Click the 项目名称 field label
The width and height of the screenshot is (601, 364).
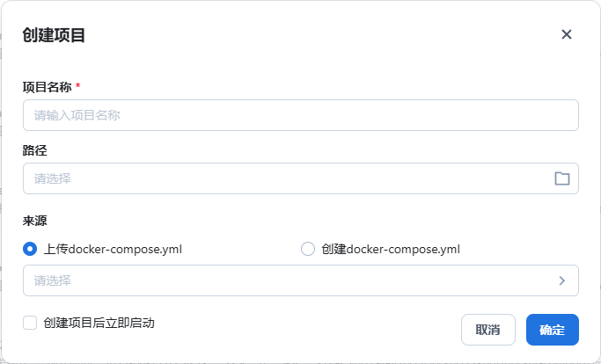pyautogui.click(x=47, y=86)
